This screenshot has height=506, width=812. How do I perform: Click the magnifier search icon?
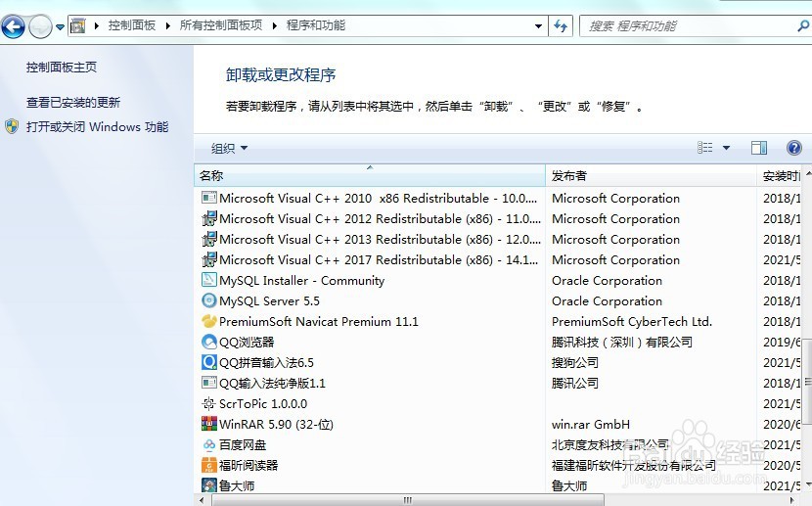point(804,25)
